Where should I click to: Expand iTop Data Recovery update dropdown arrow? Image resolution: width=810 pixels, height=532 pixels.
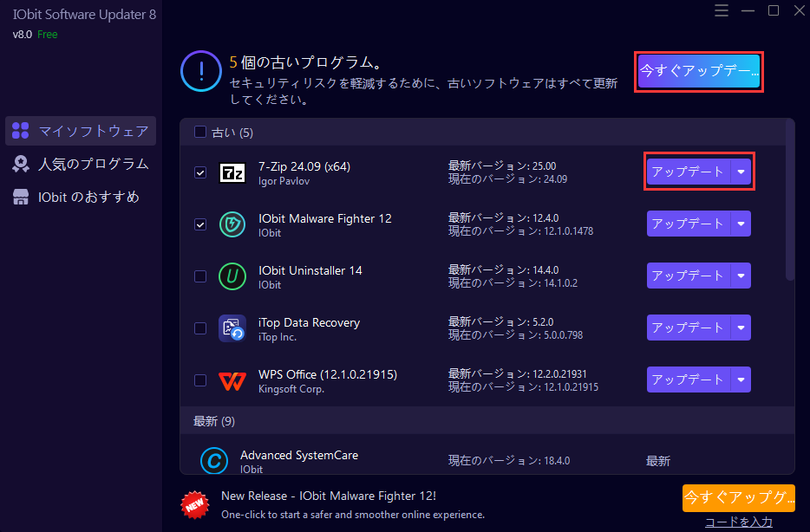pyautogui.click(x=741, y=328)
